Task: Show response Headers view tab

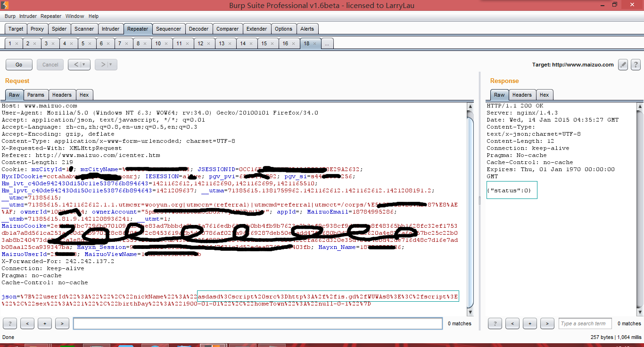Action: tap(522, 95)
